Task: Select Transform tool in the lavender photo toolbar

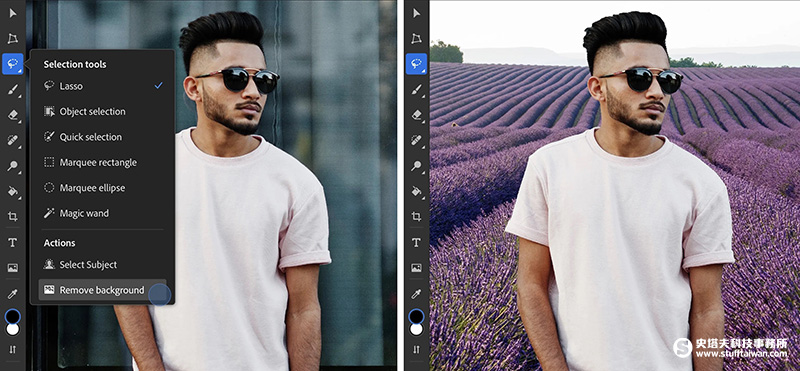Action: [x=417, y=39]
